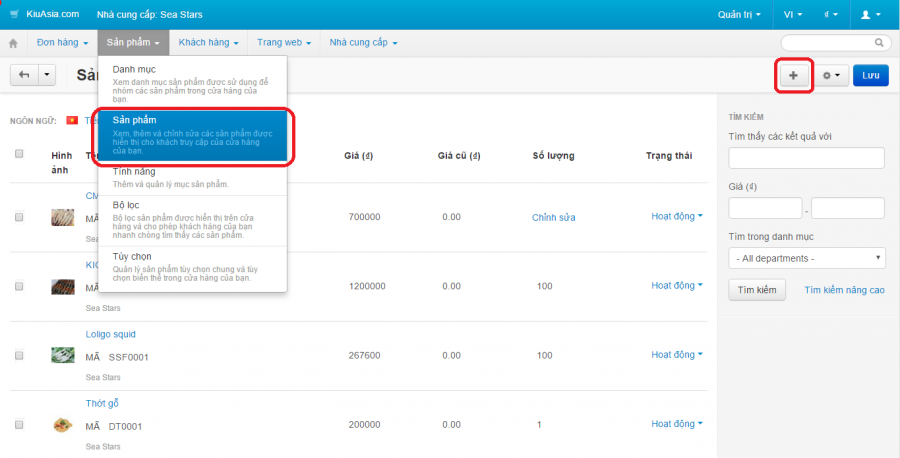Tick the select-all checkbox in table header
Image resolution: width=900 pixels, height=458 pixels.
pyautogui.click(x=19, y=154)
